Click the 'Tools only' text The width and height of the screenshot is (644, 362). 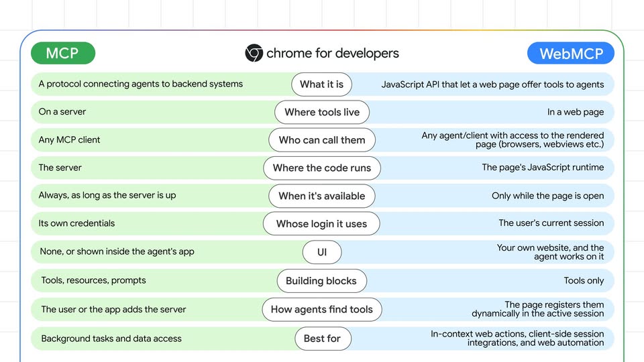tap(584, 281)
